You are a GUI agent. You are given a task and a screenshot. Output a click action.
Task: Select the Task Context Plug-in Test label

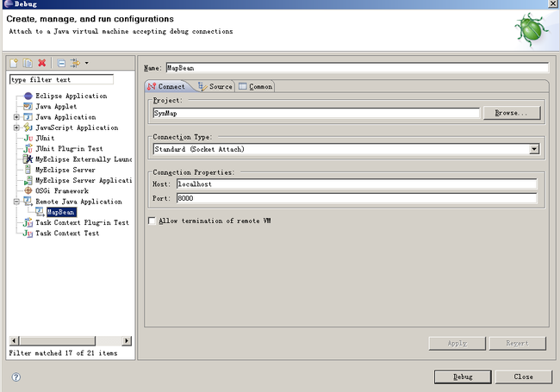click(x=82, y=222)
